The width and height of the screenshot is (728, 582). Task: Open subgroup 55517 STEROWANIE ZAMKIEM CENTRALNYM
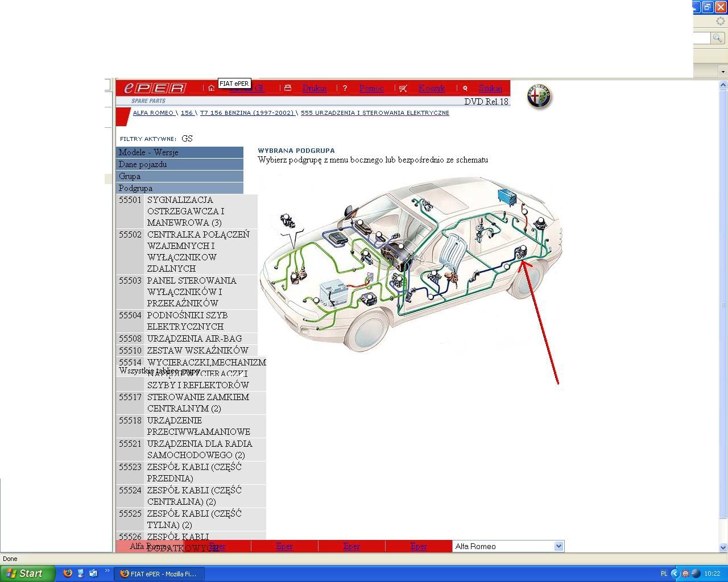pos(191,402)
